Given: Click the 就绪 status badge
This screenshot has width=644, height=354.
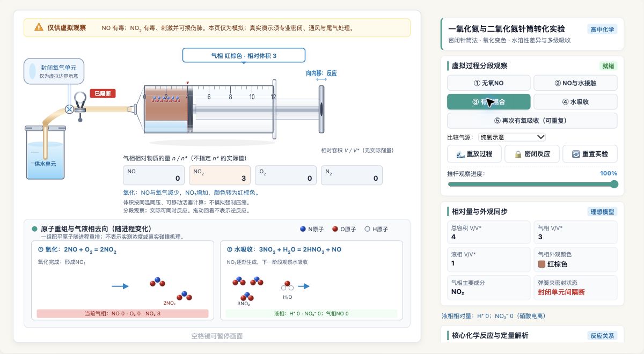Looking at the screenshot, I should [609, 66].
